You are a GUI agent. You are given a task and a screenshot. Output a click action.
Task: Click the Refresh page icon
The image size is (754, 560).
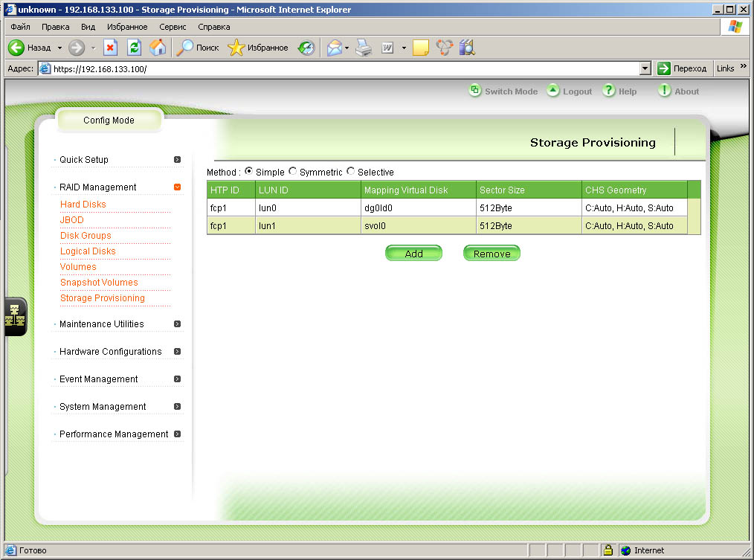click(x=134, y=48)
